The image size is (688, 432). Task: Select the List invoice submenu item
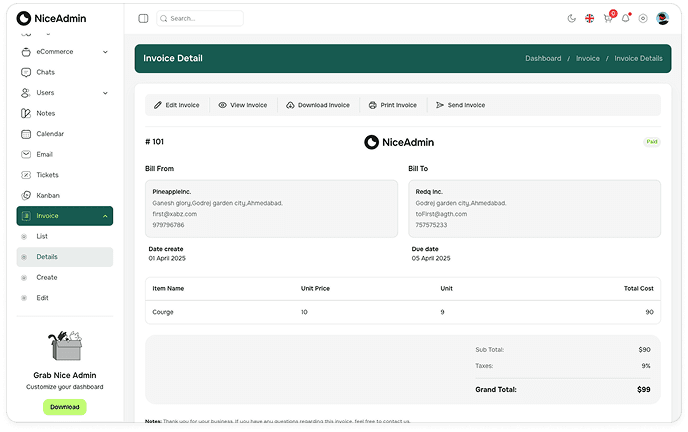coord(42,236)
